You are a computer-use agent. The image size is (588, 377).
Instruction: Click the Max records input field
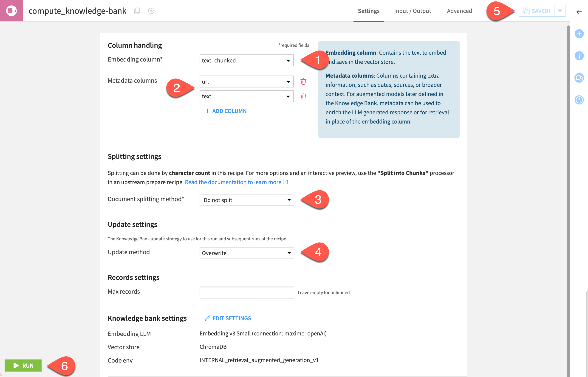pos(247,293)
